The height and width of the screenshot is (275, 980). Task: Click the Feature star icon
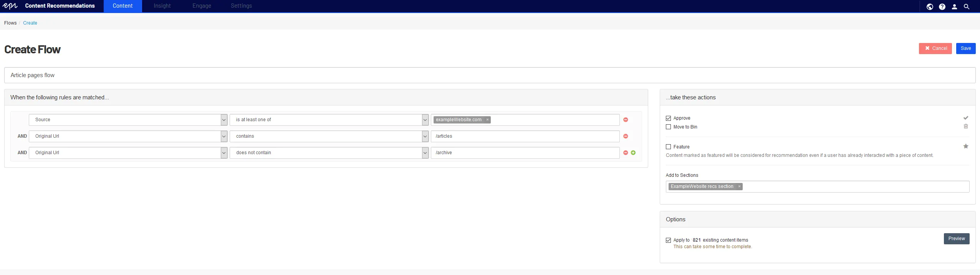click(966, 146)
